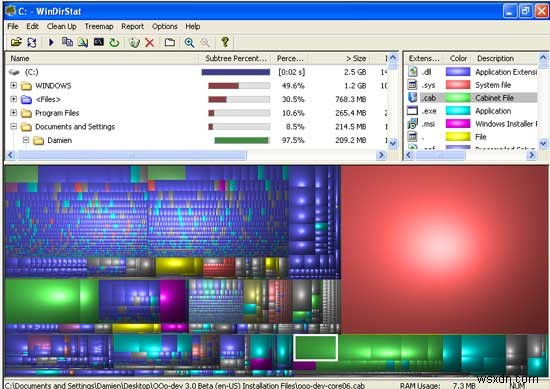Expand the WINDOWS folder node
This screenshot has width=550, height=389.
click(x=13, y=85)
